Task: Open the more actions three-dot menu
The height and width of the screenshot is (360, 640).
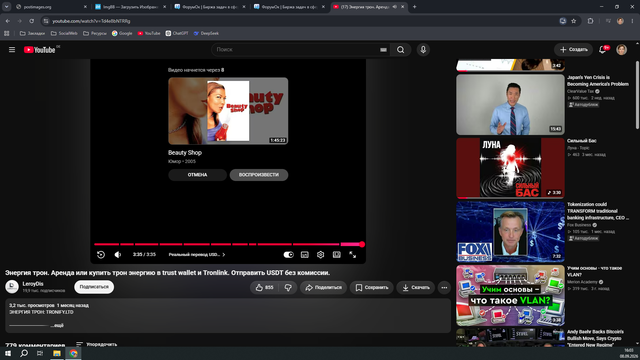Action: pyautogui.click(x=444, y=287)
